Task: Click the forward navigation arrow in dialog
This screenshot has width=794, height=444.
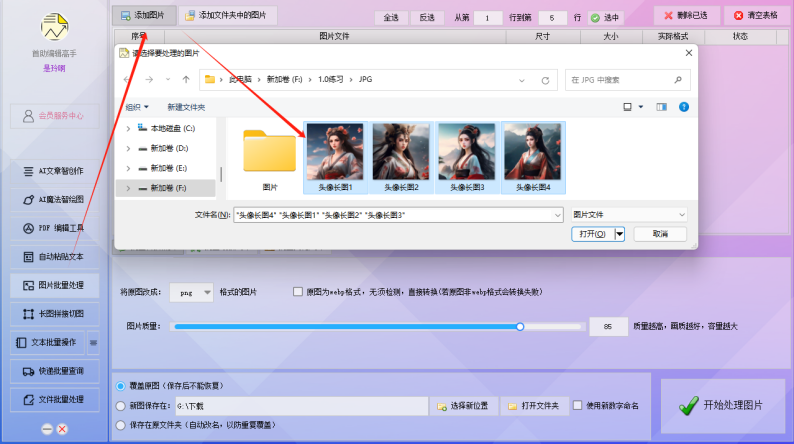Action: 149,79
